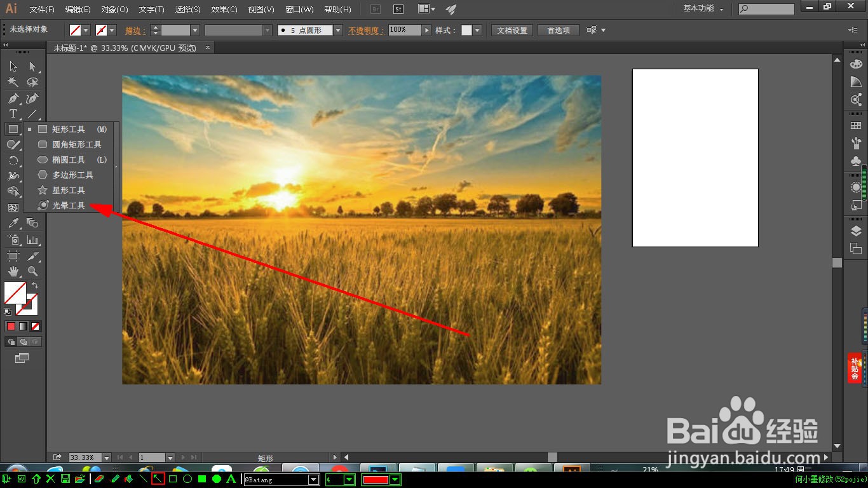This screenshot has width=868, height=488.
Task: Switch to Color fill mode button
Action: pos(11,326)
